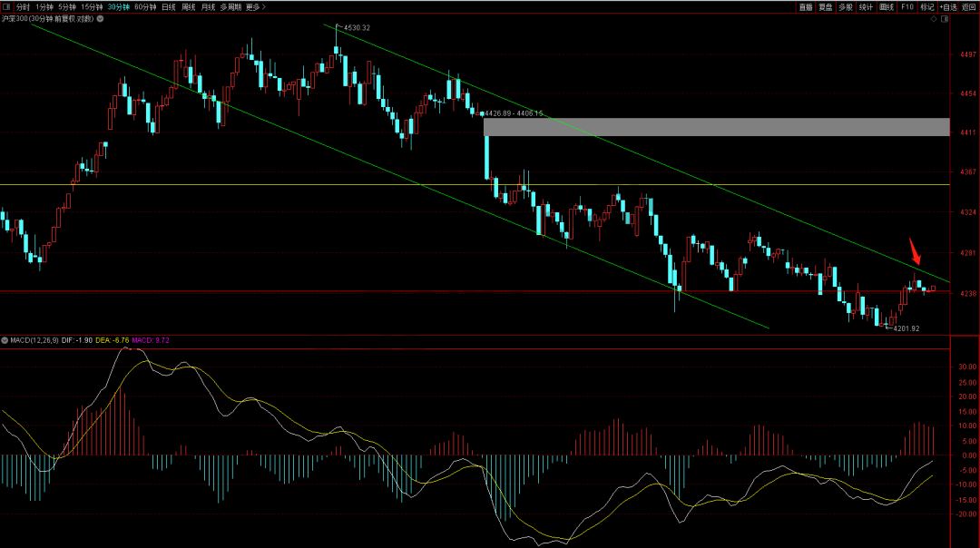Switch to the 日线 daily chart
Viewport: 980px width, 548px height.
[x=169, y=6]
